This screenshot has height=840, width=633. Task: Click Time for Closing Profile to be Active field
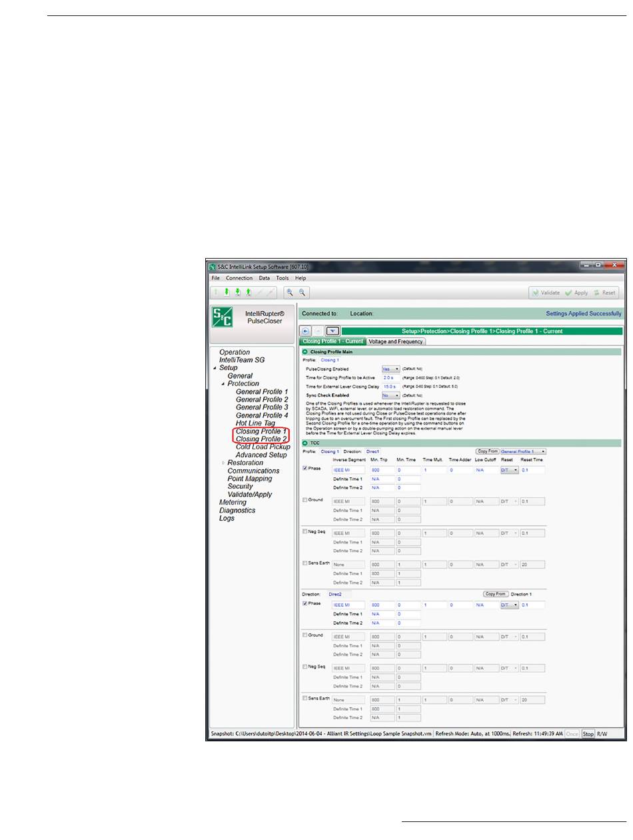(390, 377)
